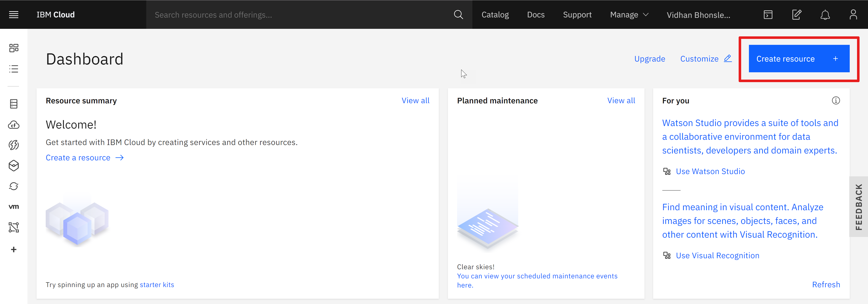Open the Catalog menu item
The image size is (868, 304).
[495, 14]
